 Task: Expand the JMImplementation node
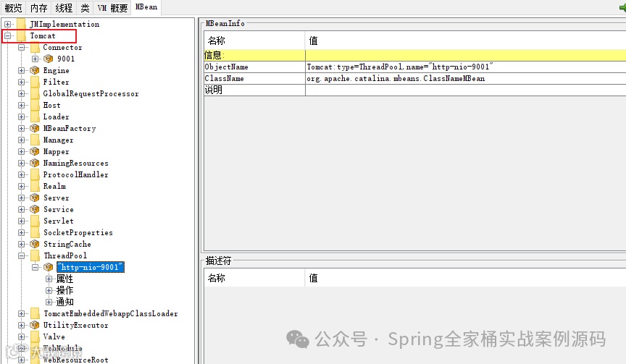[7, 25]
